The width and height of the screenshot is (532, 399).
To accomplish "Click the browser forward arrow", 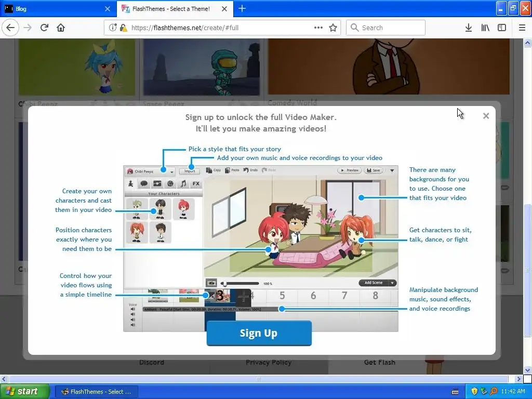I will pyautogui.click(x=28, y=28).
